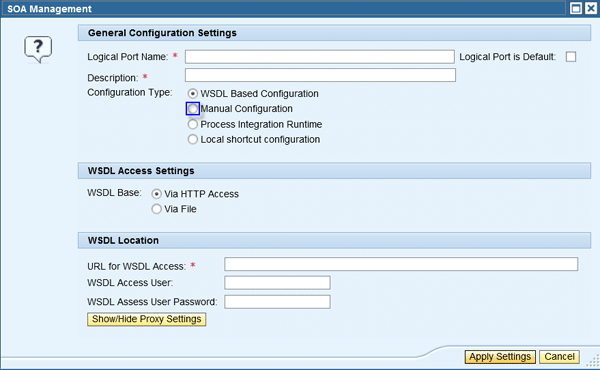
Task: Select WSDL Based Configuration radio button
Action: point(193,94)
